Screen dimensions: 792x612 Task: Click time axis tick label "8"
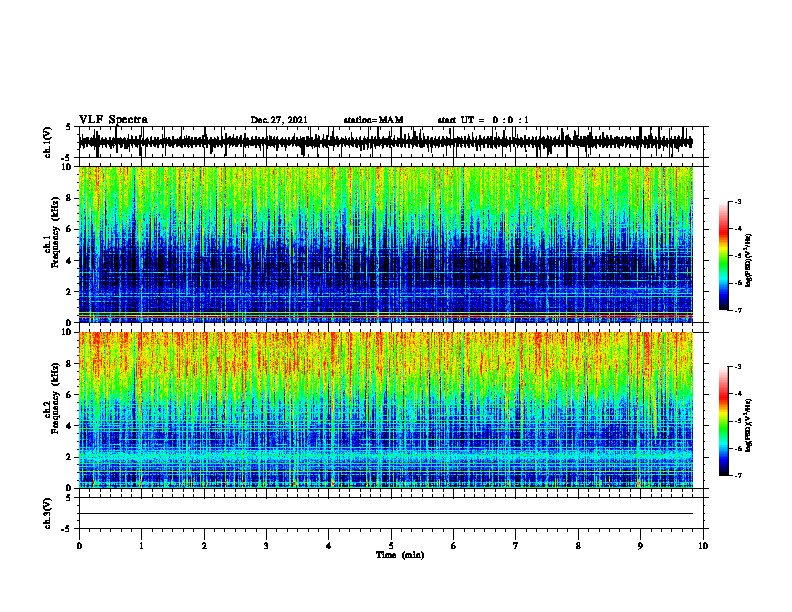[578, 546]
